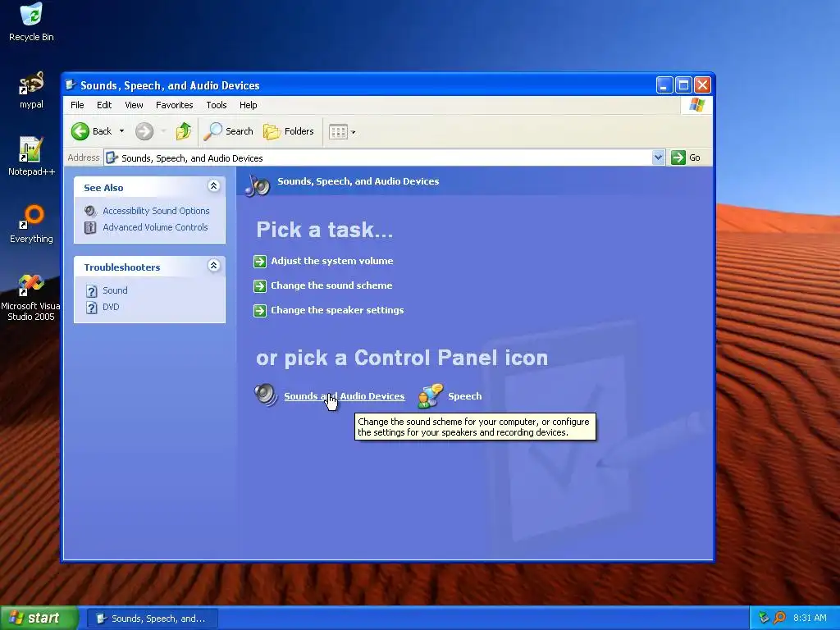Click the Advanced Volume Controls icon
840x630 pixels.
(90, 227)
